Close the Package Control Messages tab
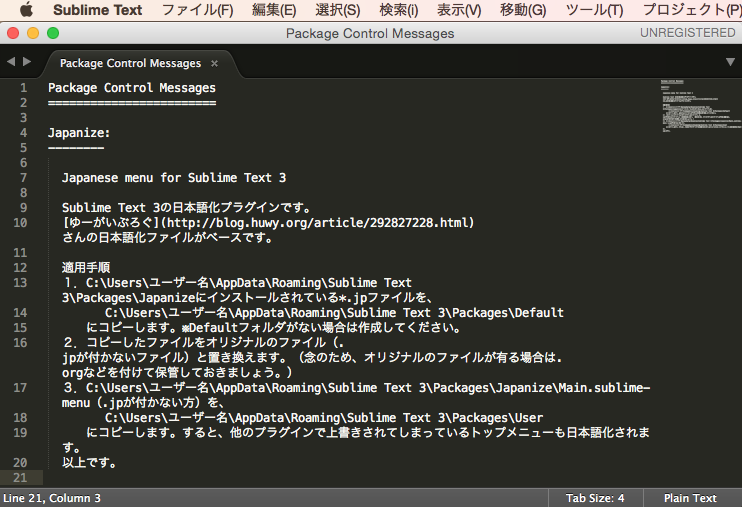Image resolution: width=742 pixels, height=507 pixels. [214, 63]
